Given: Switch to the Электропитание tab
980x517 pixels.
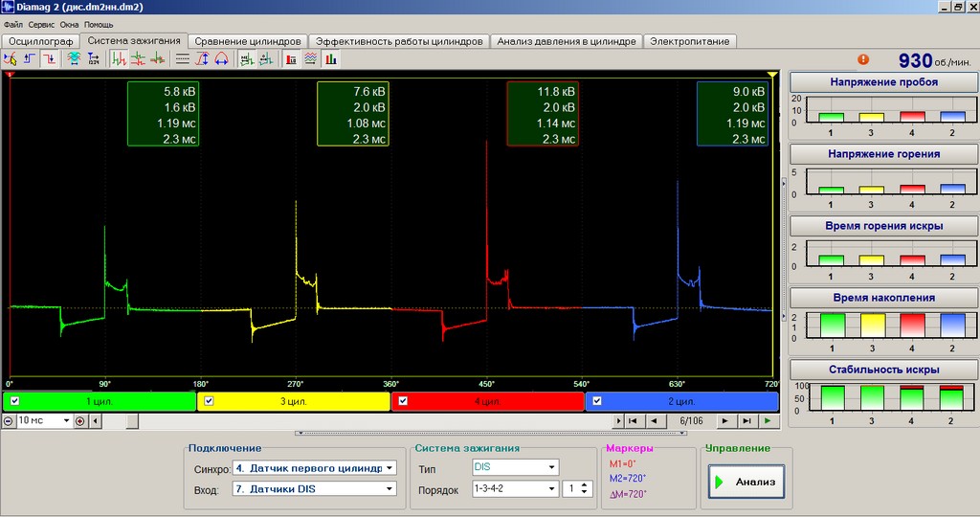Looking at the screenshot, I should [689, 41].
